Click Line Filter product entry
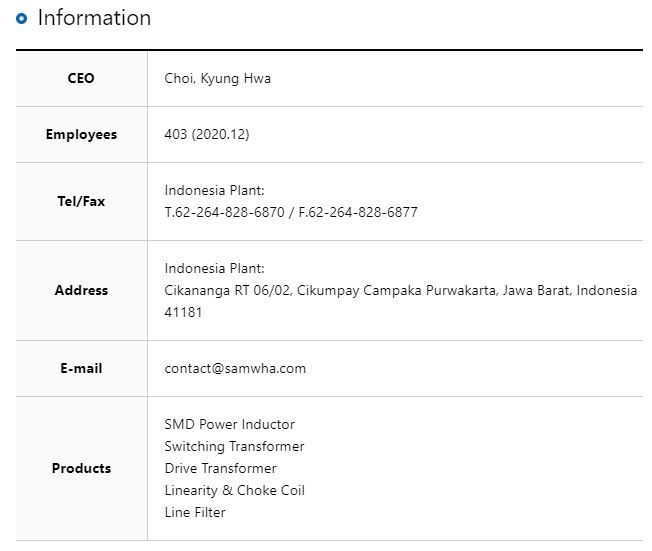652x551 pixels. [x=195, y=512]
